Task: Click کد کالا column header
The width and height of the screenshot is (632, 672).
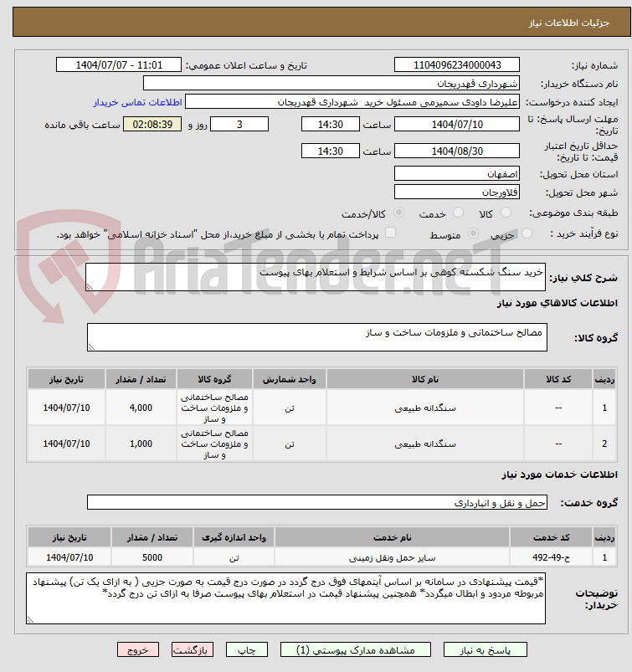Action: [x=557, y=379]
